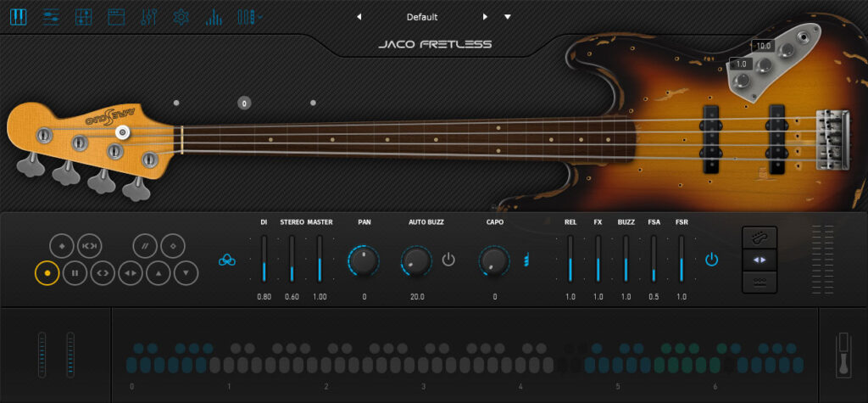Adjust the FSR slider
Viewport: 868px width, 403px height.
tap(682, 259)
